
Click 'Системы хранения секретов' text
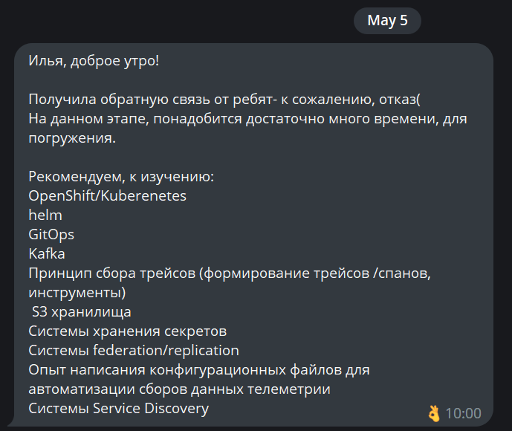point(127,331)
